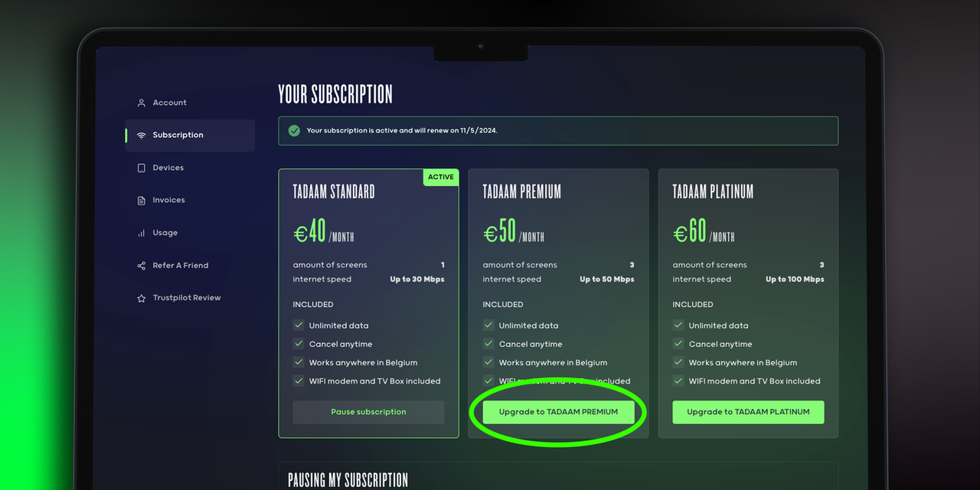The width and height of the screenshot is (980, 490).
Task: Click the Usage bar chart icon
Action: pos(141,233)
